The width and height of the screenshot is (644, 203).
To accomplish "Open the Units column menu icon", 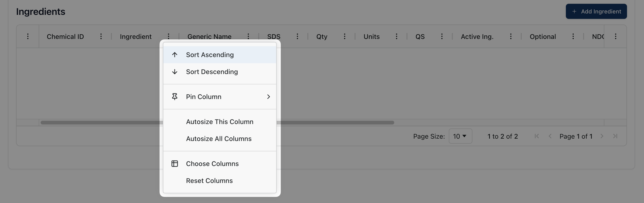I will [x=397, y=37].
